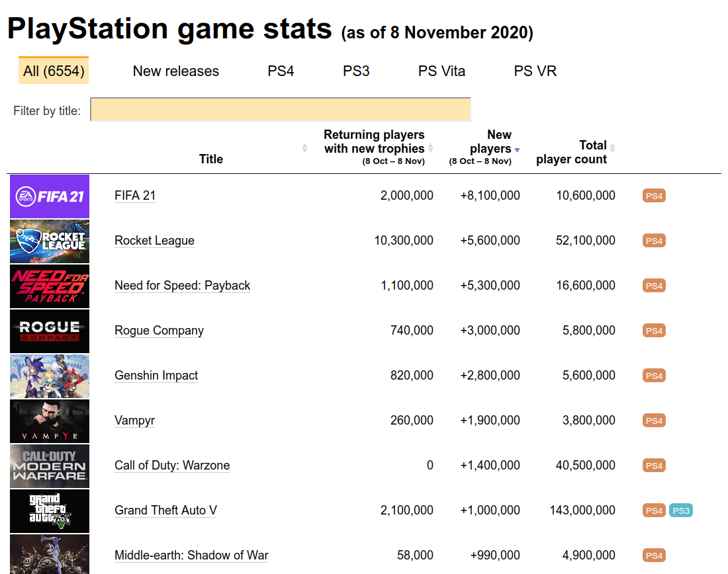Screen dimensions: 728x574
Task: Switch to the New releases tab
Action: [x=175, y=71]
